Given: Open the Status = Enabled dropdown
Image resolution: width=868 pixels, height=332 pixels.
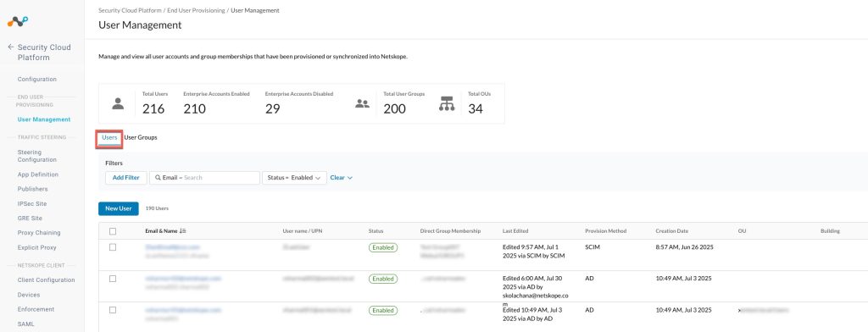Looking at the screenshot, I should pyautogui.click(x=294, y=178).
